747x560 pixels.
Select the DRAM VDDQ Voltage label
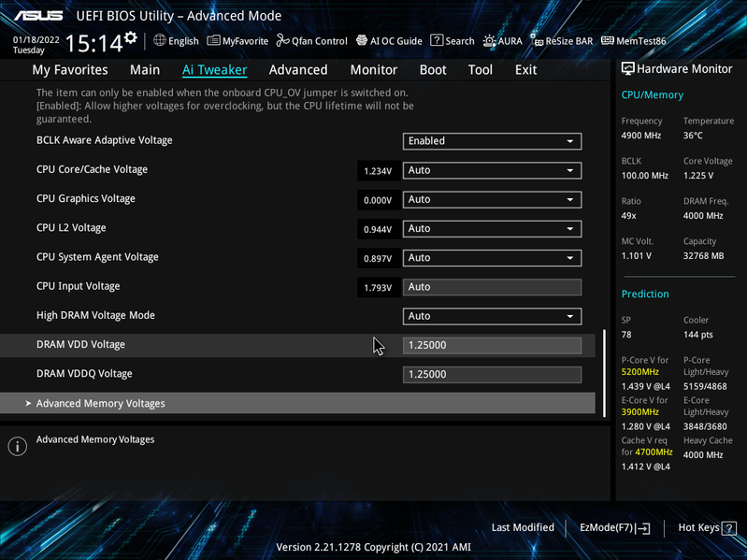pos(84,374)
